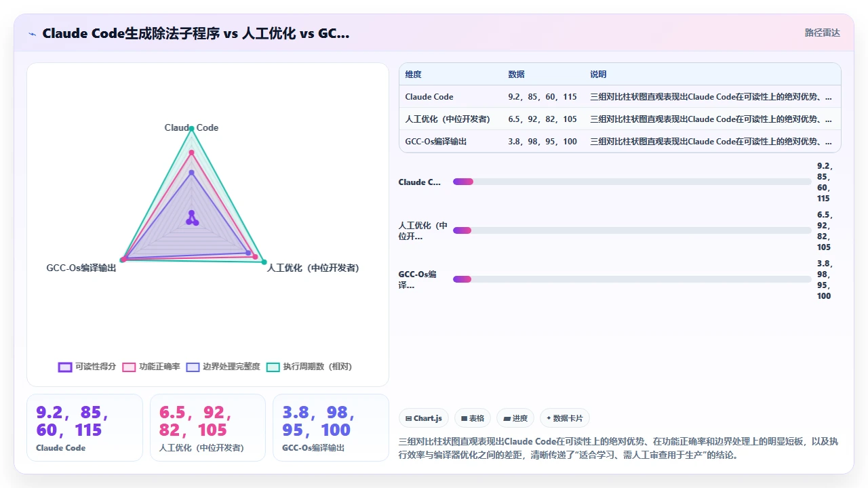Toggle 可读性得分 legend series
Viewport: 868px width, 488px height.
tap(87, 367)
